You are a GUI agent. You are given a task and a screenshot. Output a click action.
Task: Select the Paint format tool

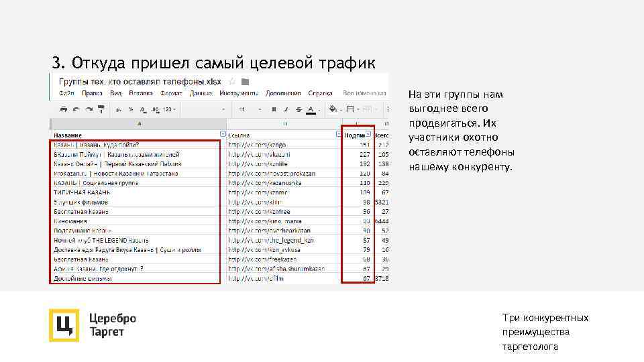101,109
